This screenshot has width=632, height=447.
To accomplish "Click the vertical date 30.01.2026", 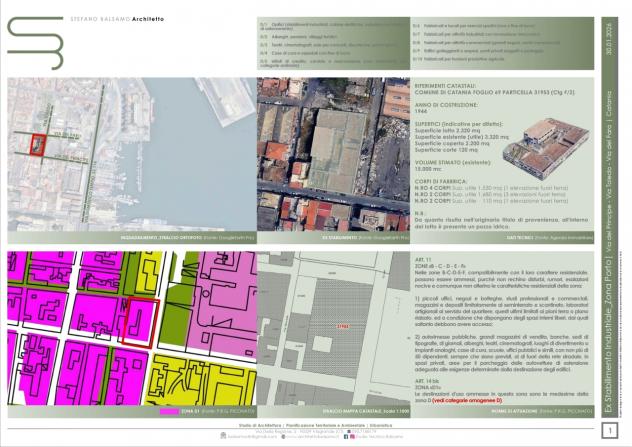I will 609,39.
